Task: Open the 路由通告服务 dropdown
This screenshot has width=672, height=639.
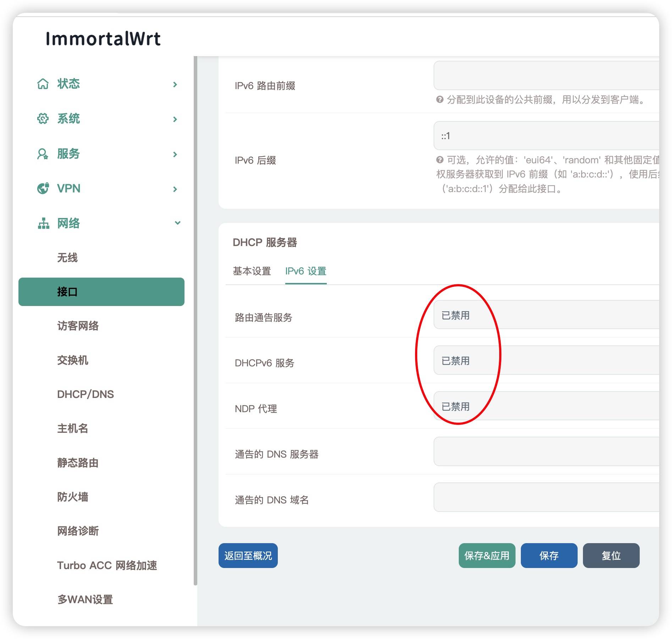Action: pos(550,315)
